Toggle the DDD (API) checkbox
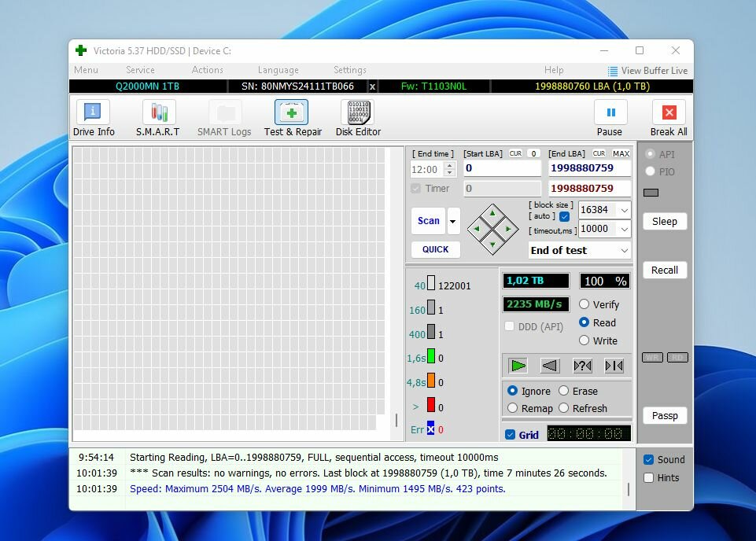756x541 pixels. tap(509, 326)
